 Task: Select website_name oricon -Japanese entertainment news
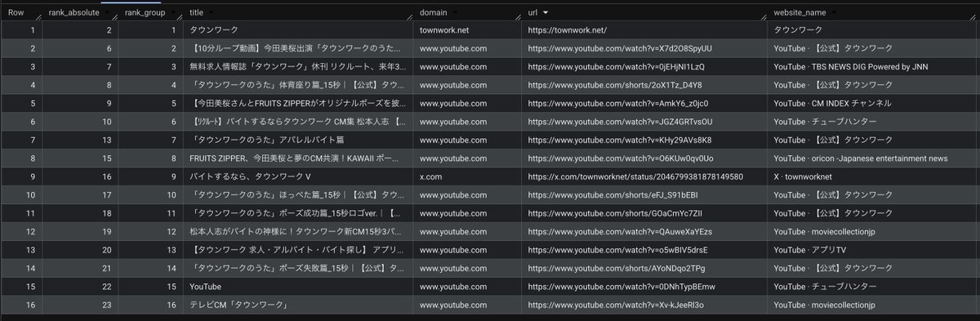[861, 158]
